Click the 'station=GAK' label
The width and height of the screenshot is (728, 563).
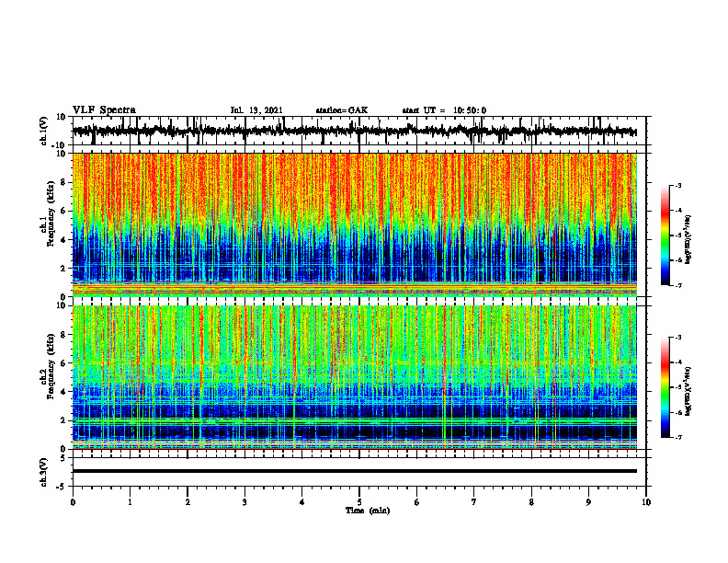coord(342,110)
